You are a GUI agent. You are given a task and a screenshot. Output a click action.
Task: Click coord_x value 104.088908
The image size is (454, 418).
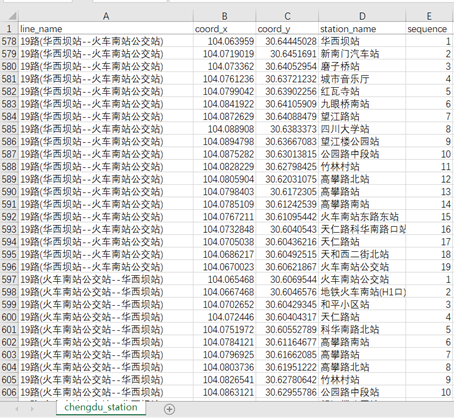click(x=224, y=129)
